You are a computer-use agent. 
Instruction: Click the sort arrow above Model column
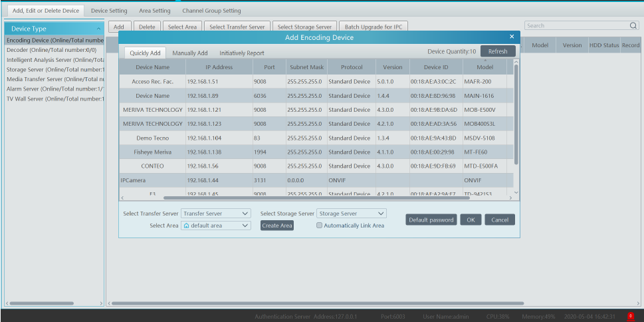484,61
